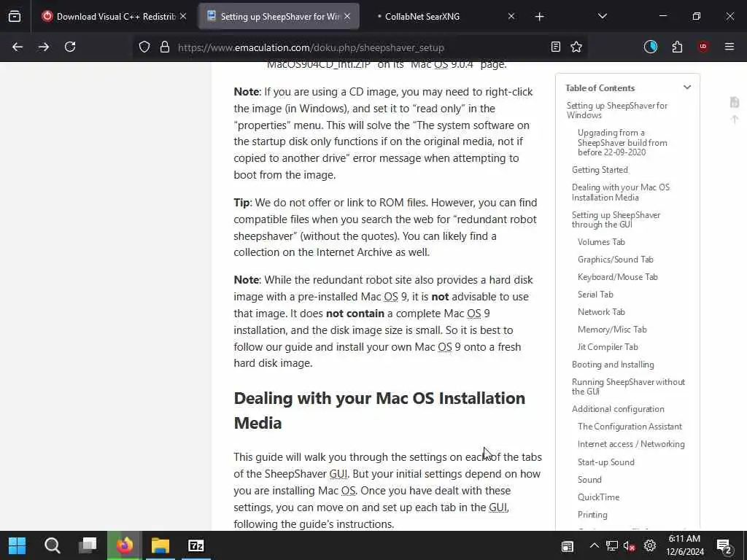Jump to Sound section in contents

589,480
